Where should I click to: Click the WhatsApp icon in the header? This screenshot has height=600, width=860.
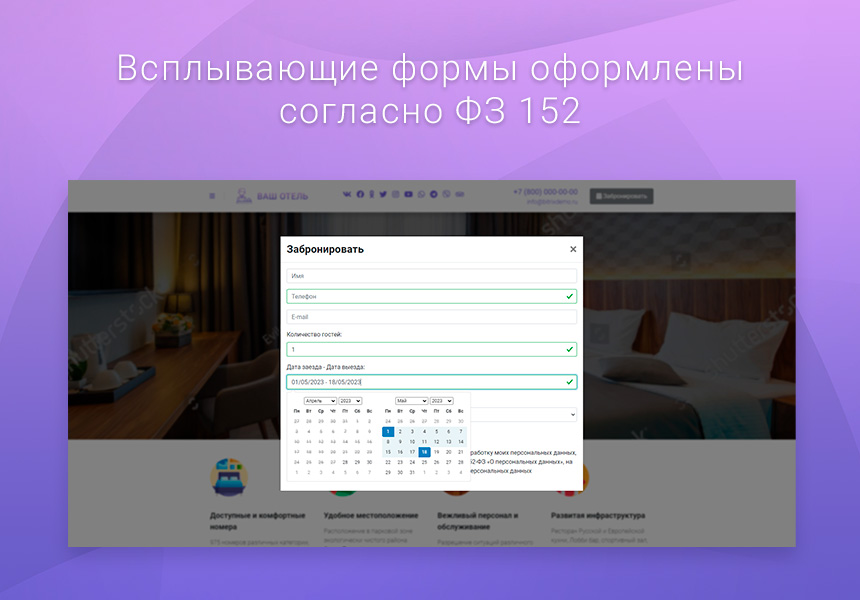point(420,195)
